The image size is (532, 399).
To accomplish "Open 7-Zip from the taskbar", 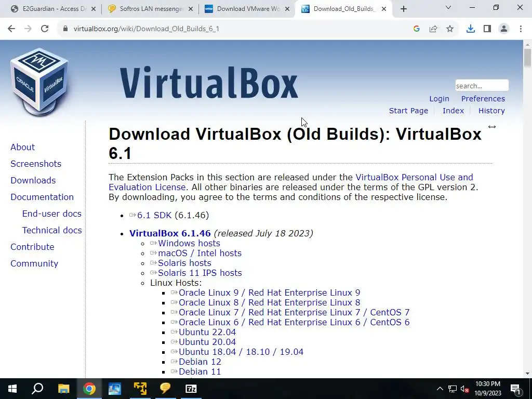I will click(x=191, y=389).
